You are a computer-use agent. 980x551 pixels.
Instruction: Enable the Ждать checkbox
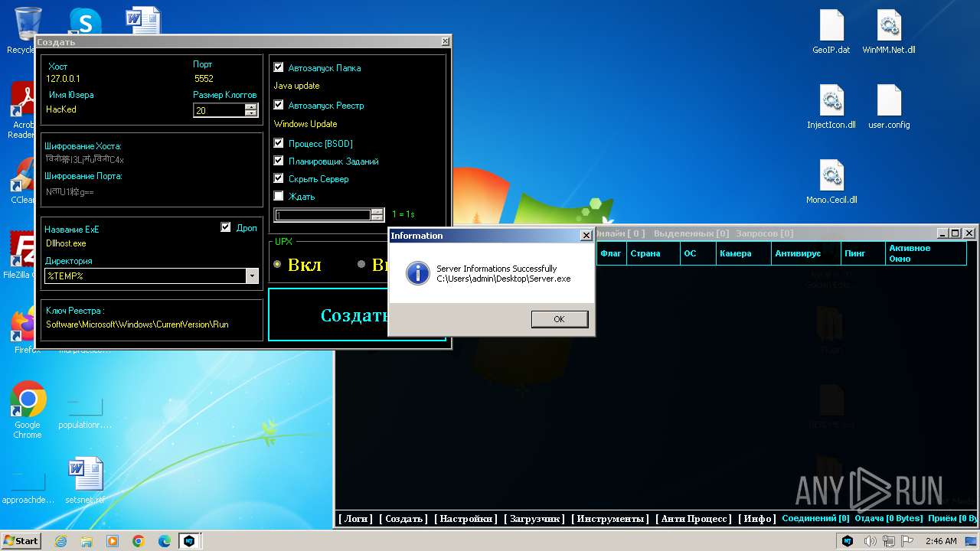coord(279,196)
